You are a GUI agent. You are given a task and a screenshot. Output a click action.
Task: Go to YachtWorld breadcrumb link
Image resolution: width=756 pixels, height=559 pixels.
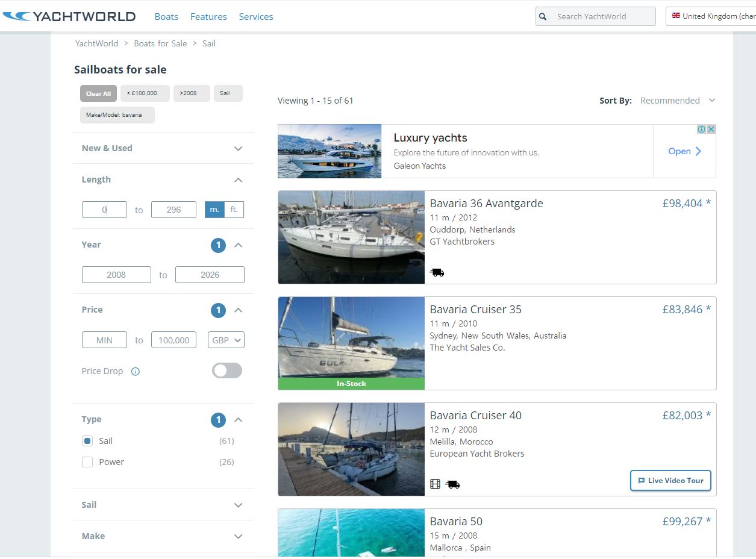pyautogui.click(x=96, y=43)
